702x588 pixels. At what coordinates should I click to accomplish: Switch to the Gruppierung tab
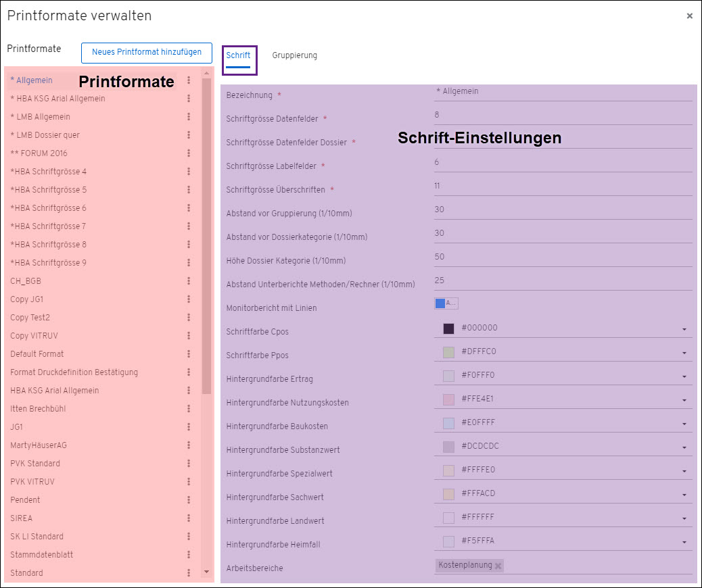pyautogui.click(x=294, y=55)
